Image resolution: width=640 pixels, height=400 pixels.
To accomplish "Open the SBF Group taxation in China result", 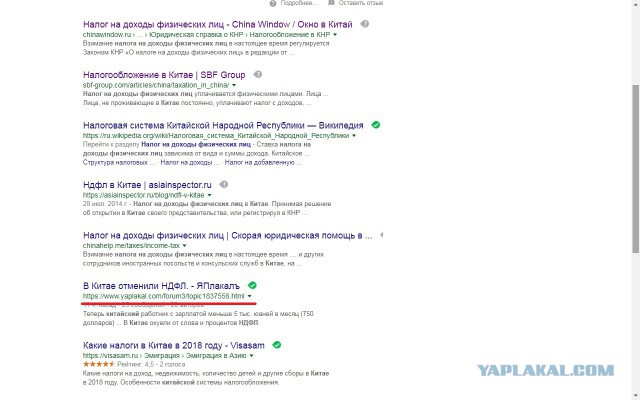I will [x=164, y=75].
